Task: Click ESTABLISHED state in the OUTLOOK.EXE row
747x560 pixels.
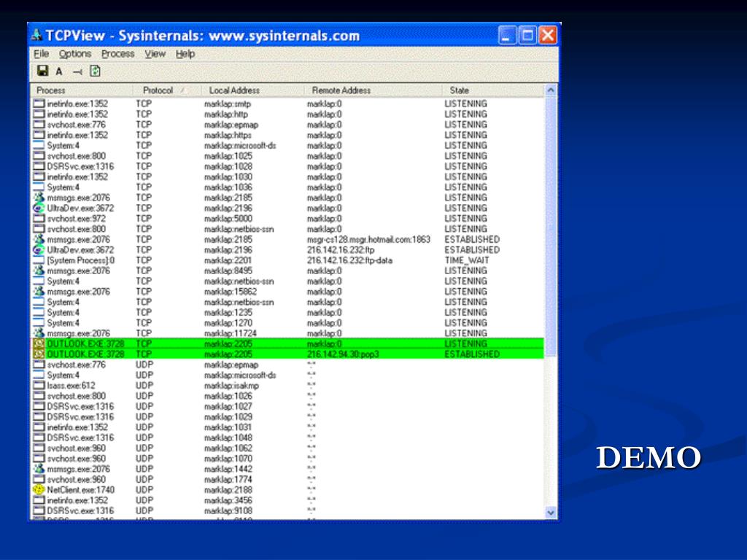Action: pos(472,354)
